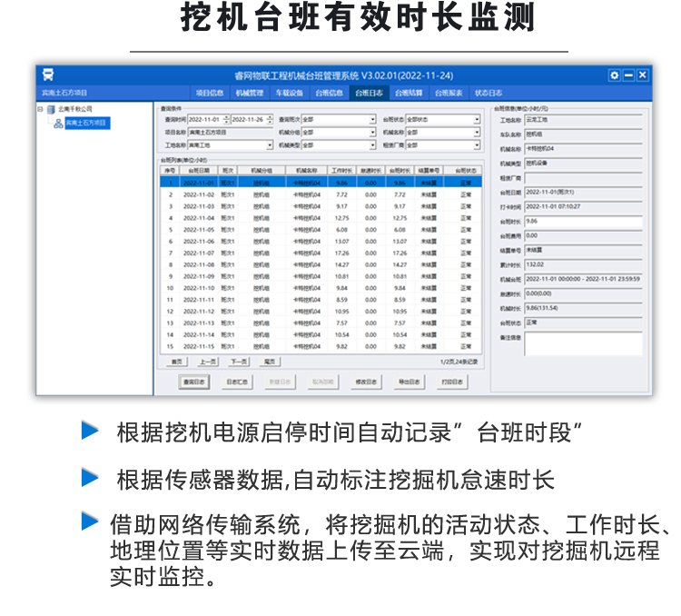Open the 查询班次 dropdown
Viewport: 681px width, 616px height.
coord(372,119)
